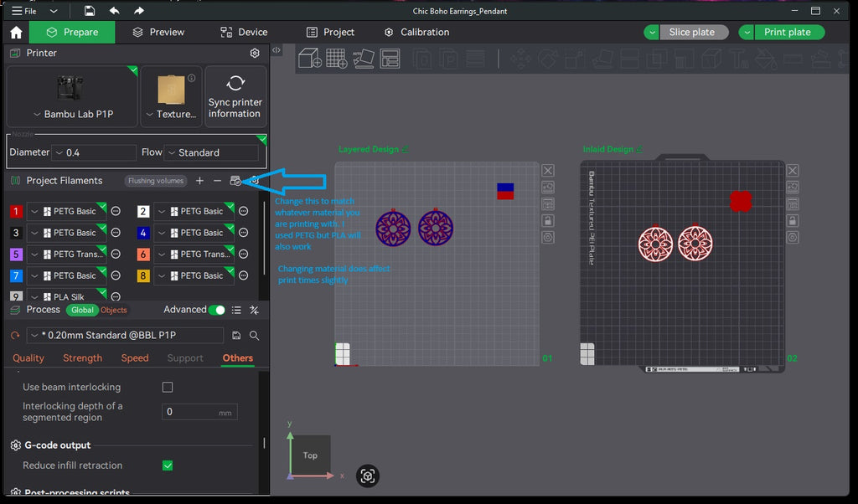Switch to the Preview tab
858x504 pixels.
click(x=158, y=33)
